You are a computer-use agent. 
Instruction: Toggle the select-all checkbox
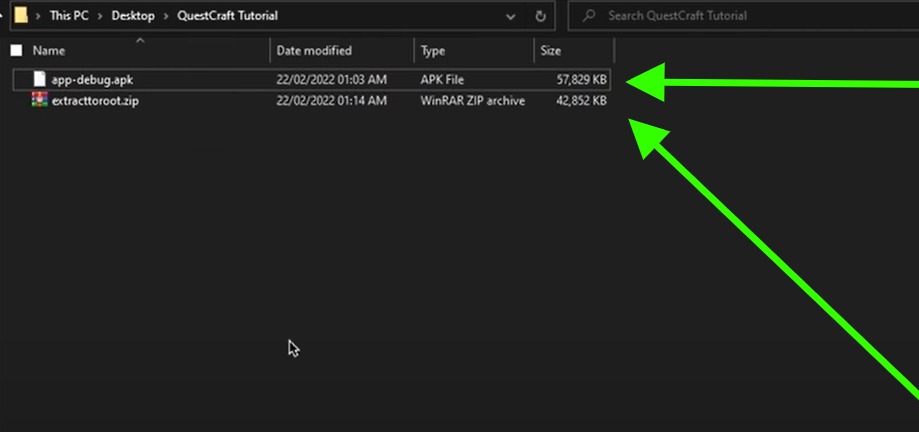[x=16, y=50]
